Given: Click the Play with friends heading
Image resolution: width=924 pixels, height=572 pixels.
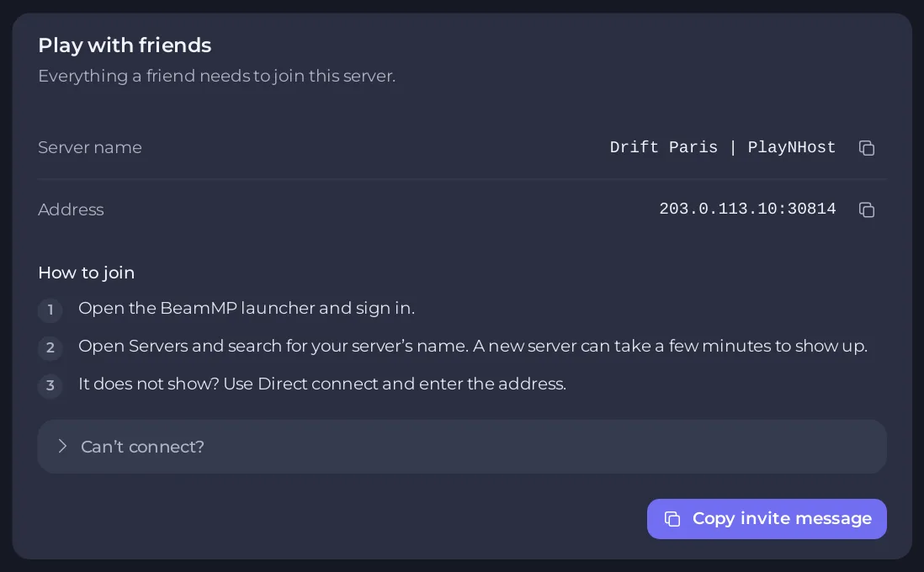Looking at the screenshot, I should coord(125,45).
